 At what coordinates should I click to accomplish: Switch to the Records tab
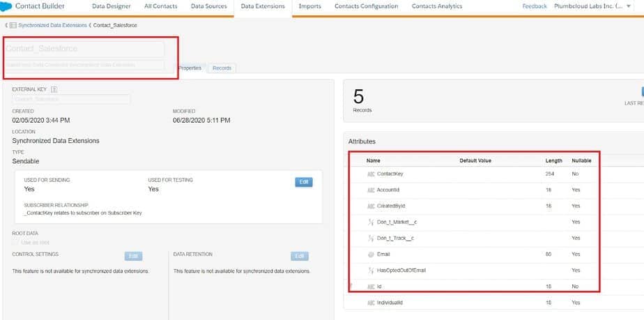click(x=222, y=68)
